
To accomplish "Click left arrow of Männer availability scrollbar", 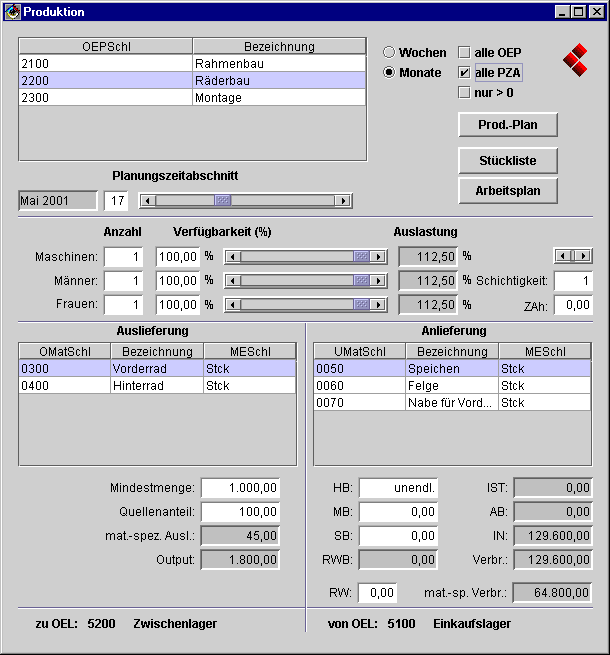I will (x=232, y=281).
